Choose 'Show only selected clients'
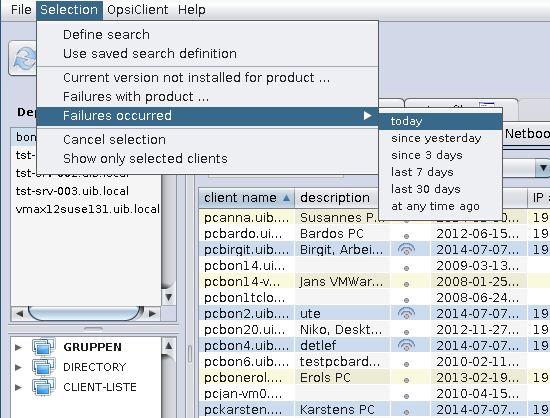 coord(145,159)
